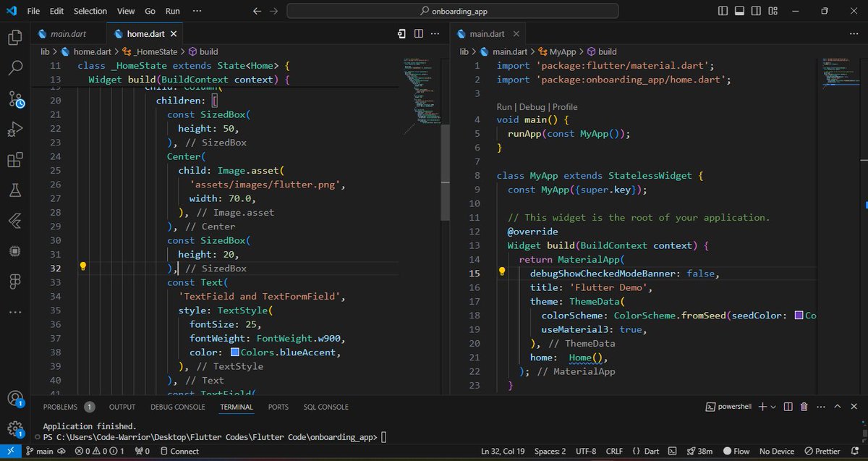Open the Selection menu
Viewport: 868px width, 461px height.
90,11
